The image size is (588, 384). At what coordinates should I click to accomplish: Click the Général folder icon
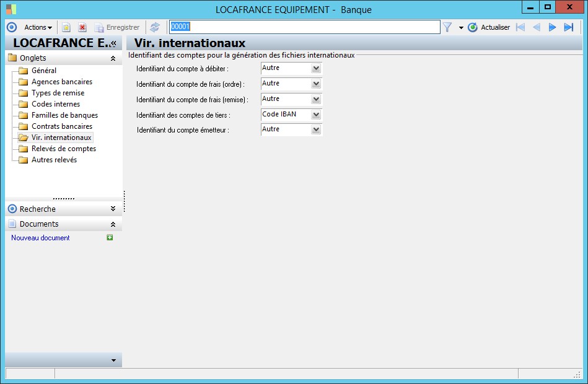pyautogui.click(x=24, y=71)
